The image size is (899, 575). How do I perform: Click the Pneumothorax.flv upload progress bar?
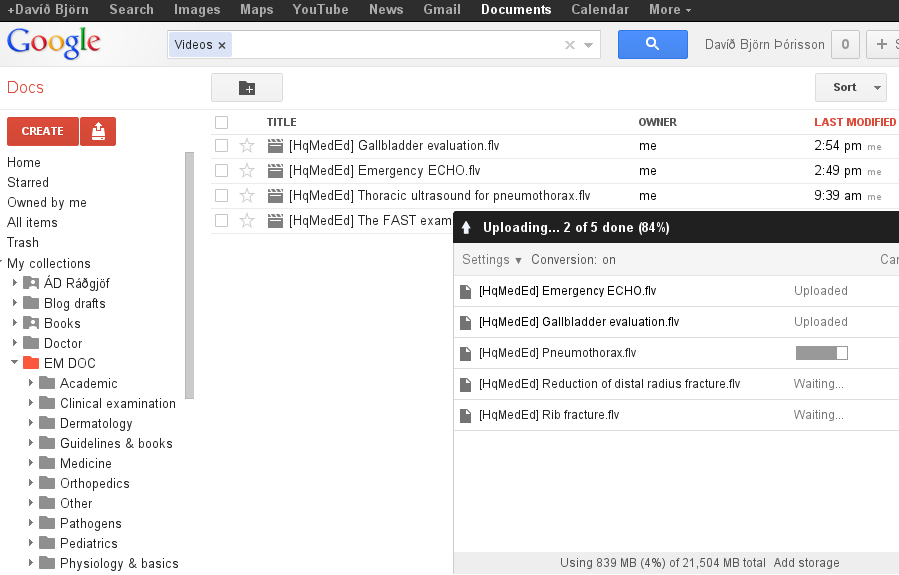(822, 353)
